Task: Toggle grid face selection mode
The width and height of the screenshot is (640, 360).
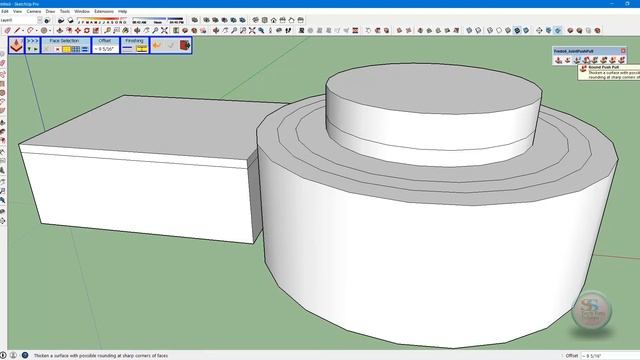Action: click(x=76, y=49)
